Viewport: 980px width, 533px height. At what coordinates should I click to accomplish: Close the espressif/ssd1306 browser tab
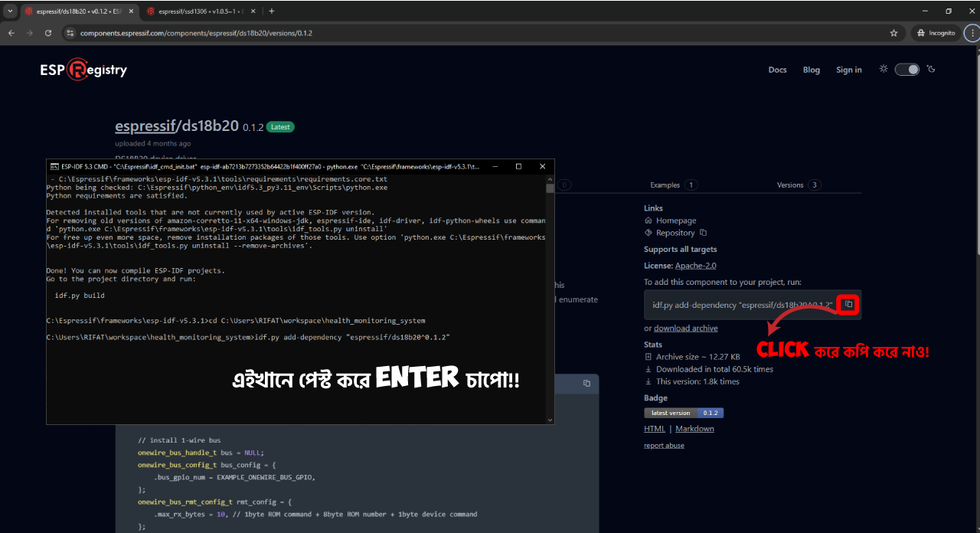point(254,11)
